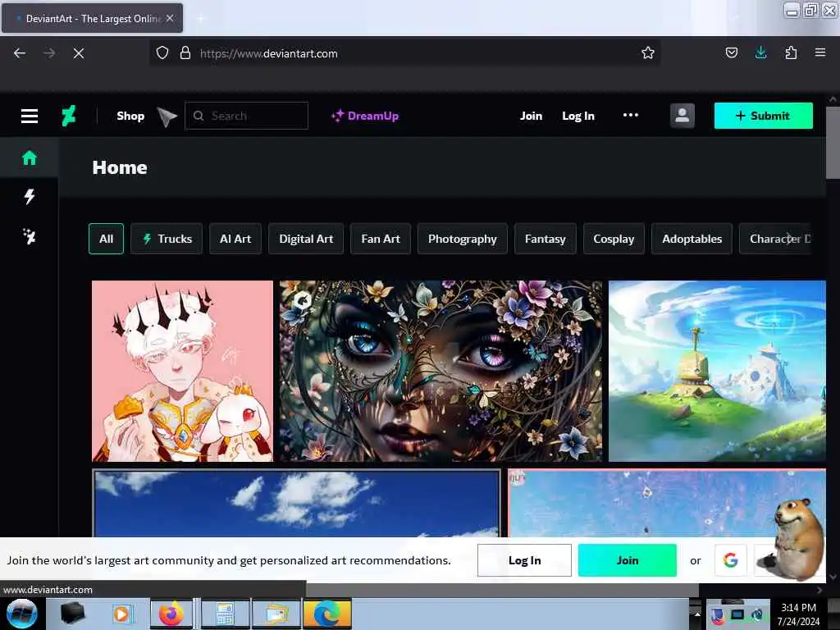Click the user avatar icon
The image size is (840, 630).
pos(682,116)
